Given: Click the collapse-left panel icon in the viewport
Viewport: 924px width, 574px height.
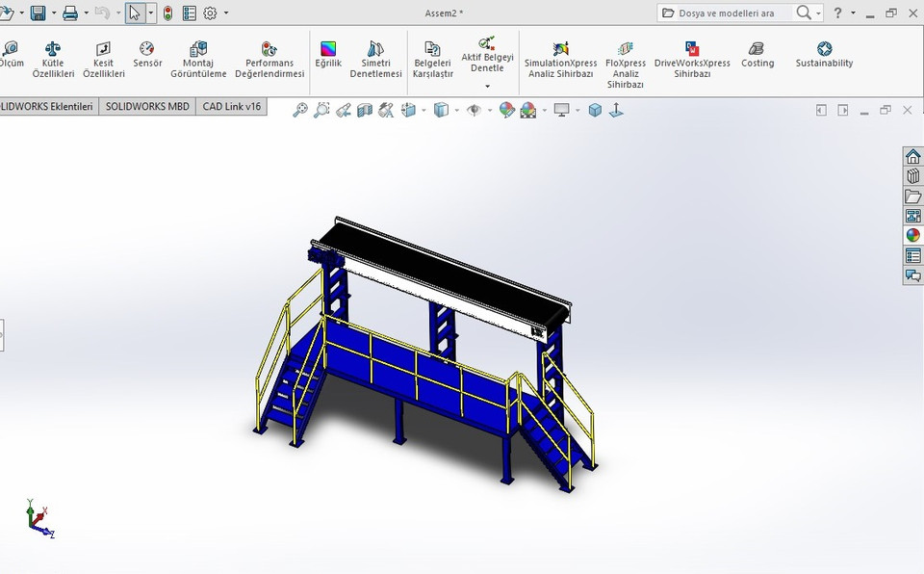Looking at the screenshot, I should pos(821,111).
